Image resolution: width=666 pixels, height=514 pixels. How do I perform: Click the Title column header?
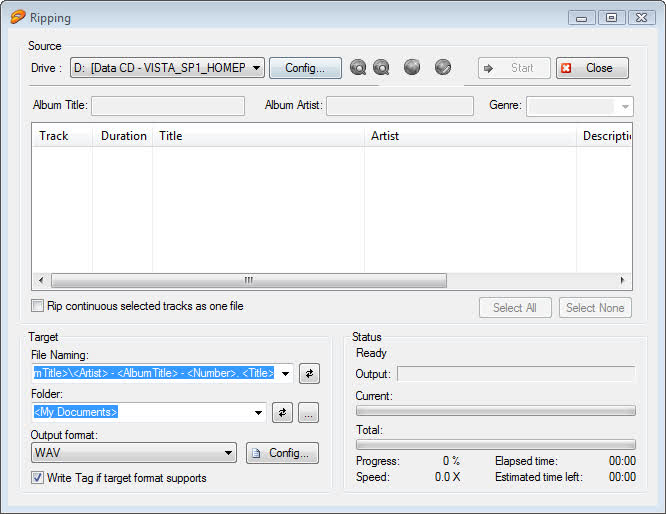coord(258,136)
